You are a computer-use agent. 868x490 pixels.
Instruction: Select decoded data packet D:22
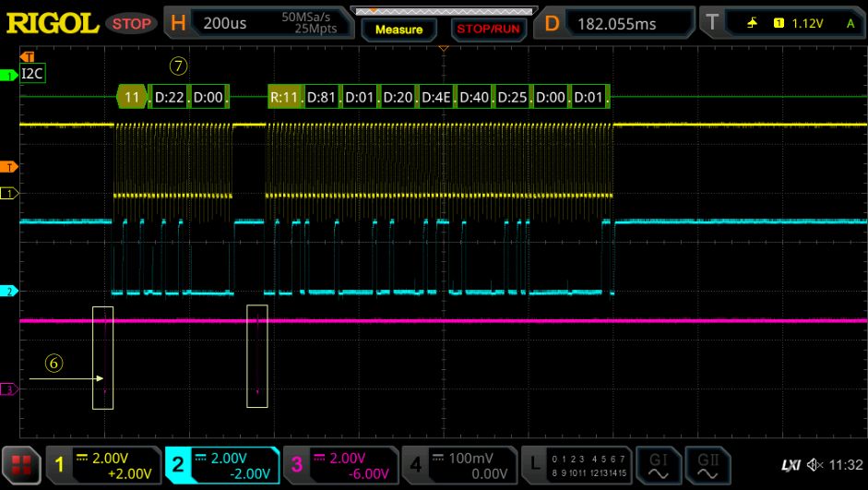click(169, 97)
